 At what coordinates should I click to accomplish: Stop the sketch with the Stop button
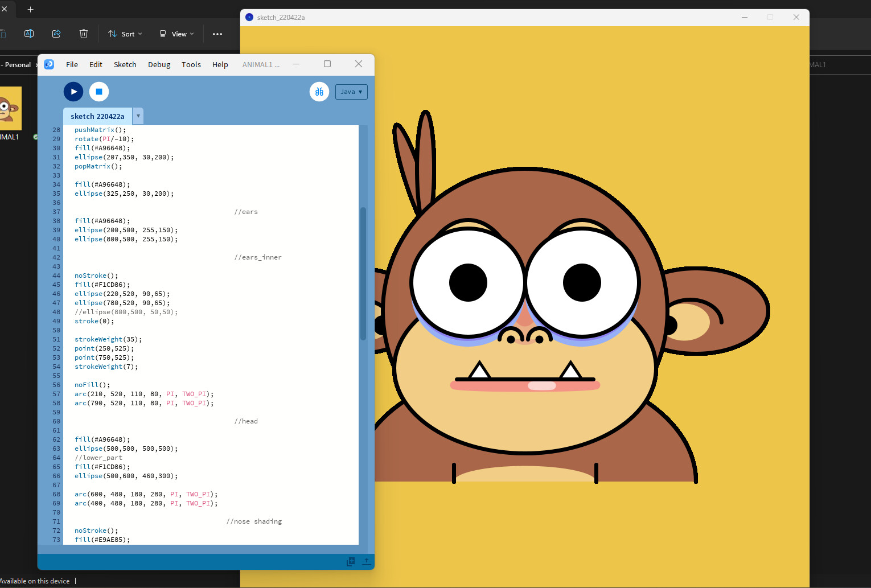(98, 92)
